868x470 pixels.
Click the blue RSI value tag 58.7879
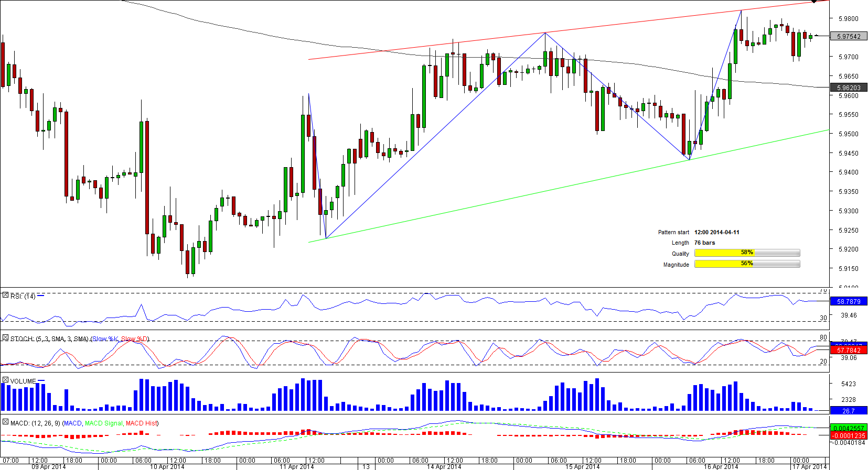[x=848, y=301]
